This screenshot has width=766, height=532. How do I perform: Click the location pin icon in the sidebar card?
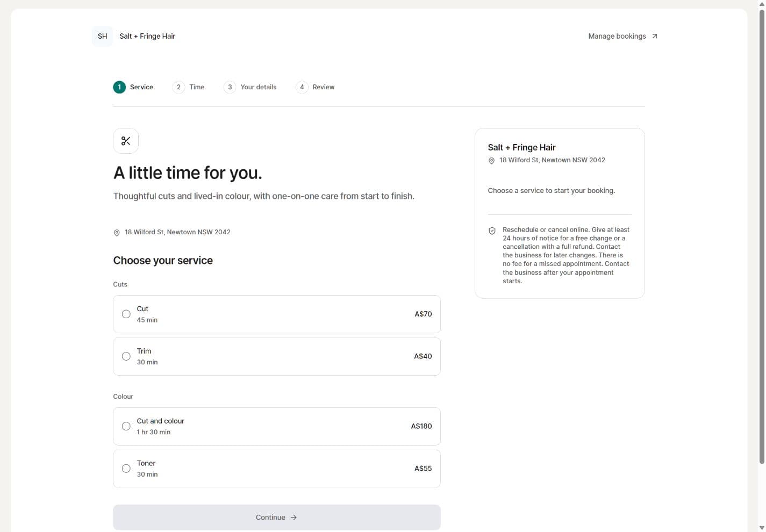491,161
